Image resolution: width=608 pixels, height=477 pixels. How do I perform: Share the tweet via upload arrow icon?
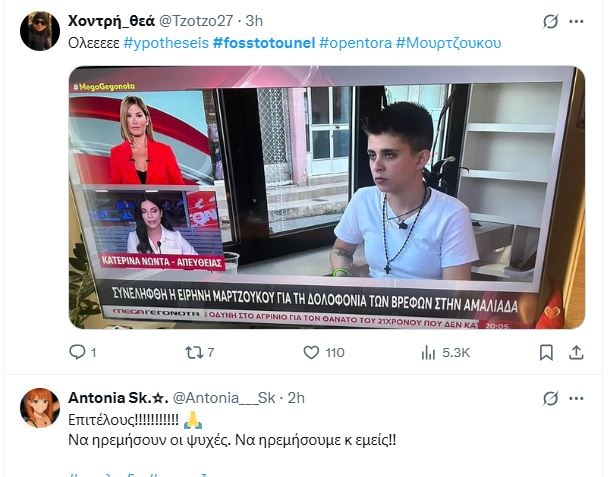[x=576, y=353]
